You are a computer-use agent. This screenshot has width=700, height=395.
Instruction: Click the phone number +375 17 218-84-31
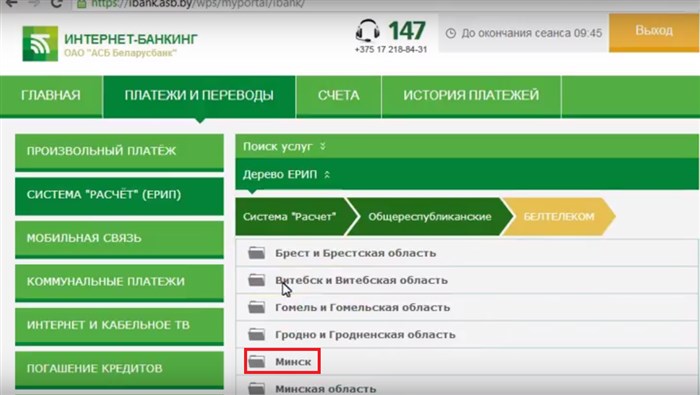pos(391,50)
